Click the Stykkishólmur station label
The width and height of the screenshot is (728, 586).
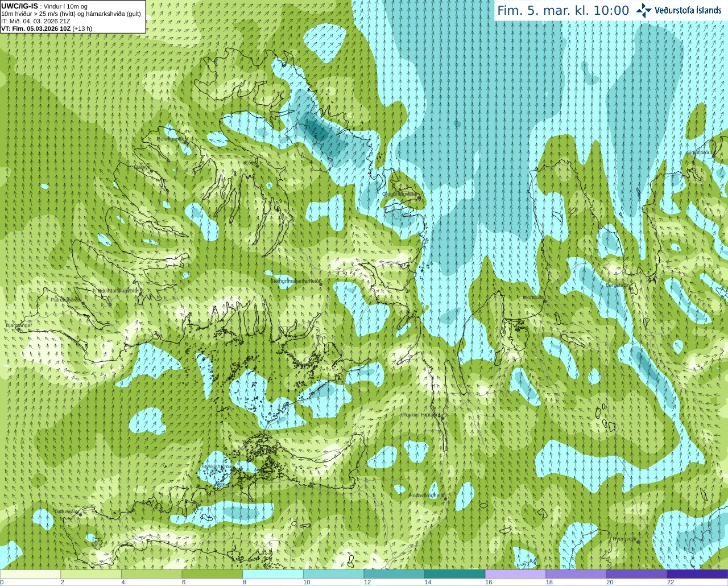[x=217, y=467]
